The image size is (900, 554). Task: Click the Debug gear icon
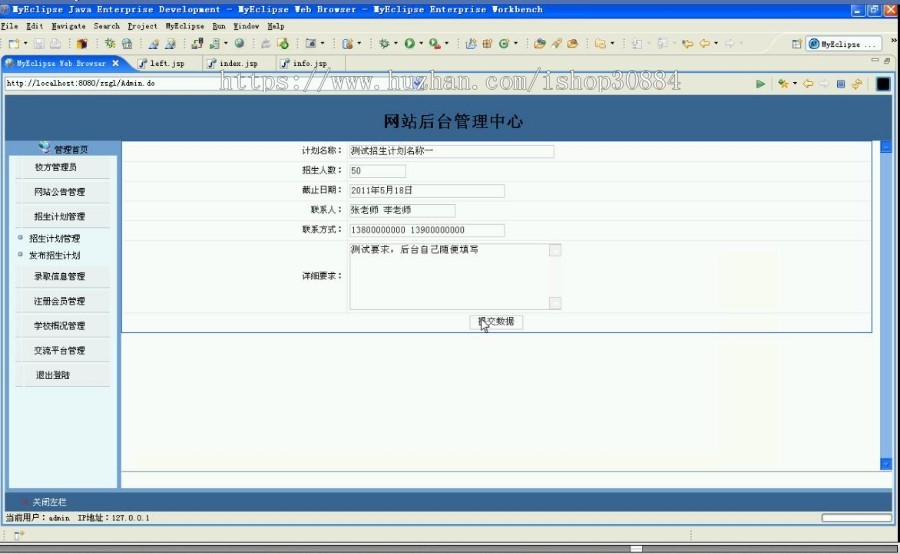(384, 44)
